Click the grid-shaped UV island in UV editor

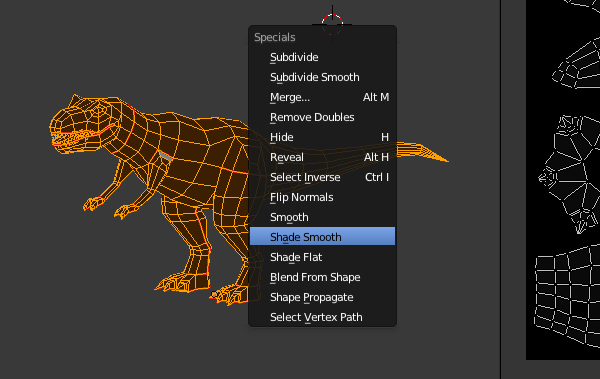coord(566,297)
